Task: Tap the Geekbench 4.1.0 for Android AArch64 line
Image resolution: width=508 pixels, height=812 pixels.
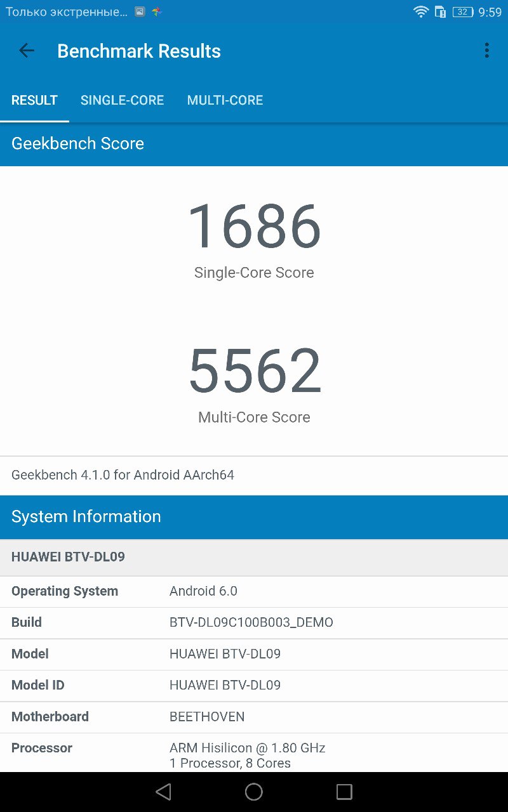Action: [x=123, y=475]
